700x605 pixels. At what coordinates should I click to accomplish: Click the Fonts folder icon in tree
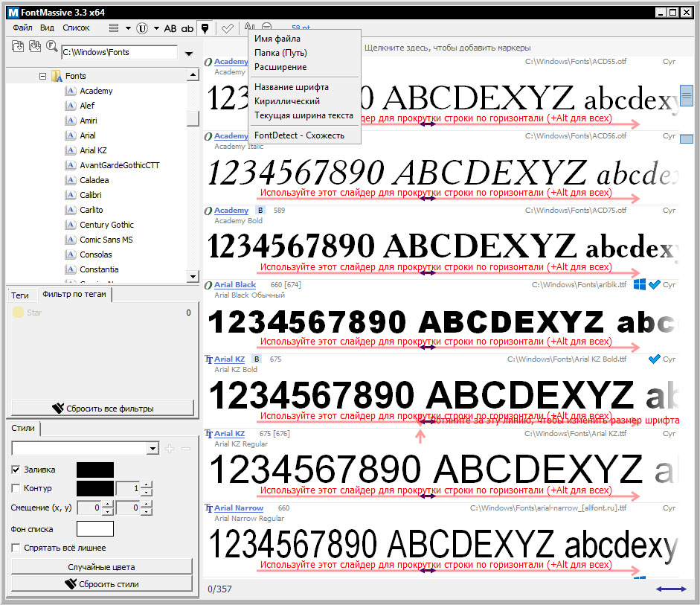click(x=57, y=76)
